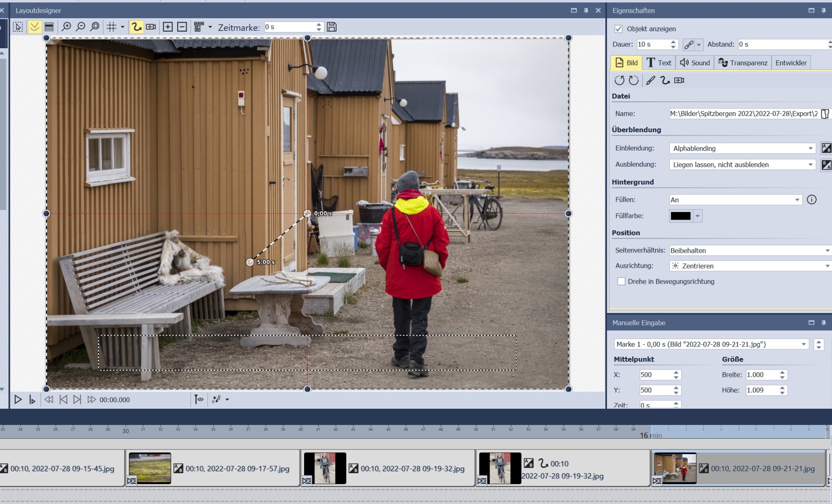The height and width of the screenshot is (504, 832).
Task: Click the camera pan tool in Layoutdesigner toolbar
Action: (151, 27)
